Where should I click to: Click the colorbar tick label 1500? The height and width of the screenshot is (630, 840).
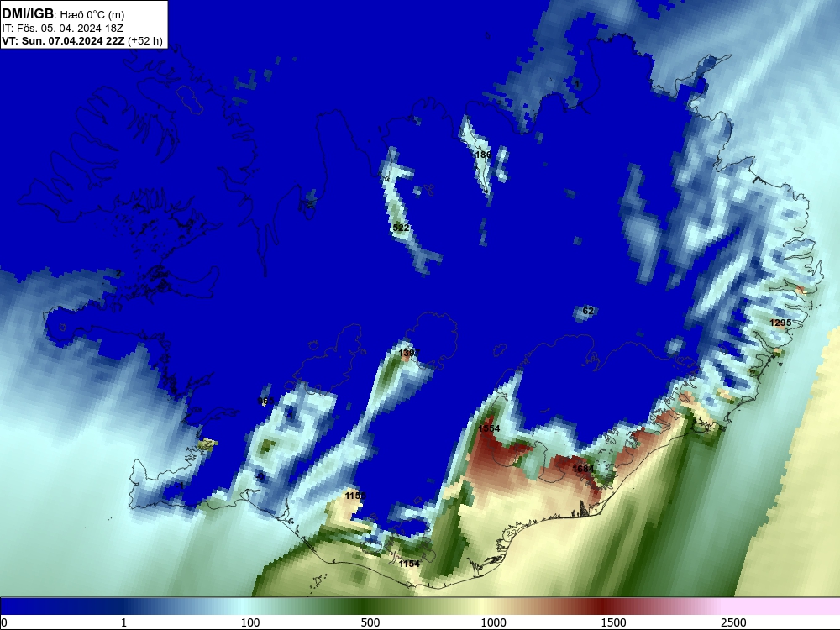pos(613,622)
